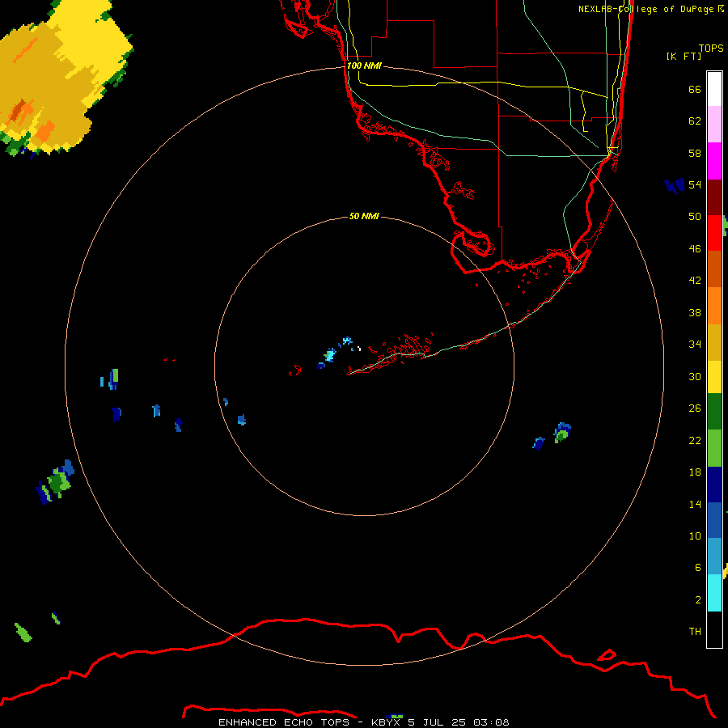Viewport: 728px width, 728px height.
Task: Click the "TH" legend label
Action: click(x=695, y=632)
